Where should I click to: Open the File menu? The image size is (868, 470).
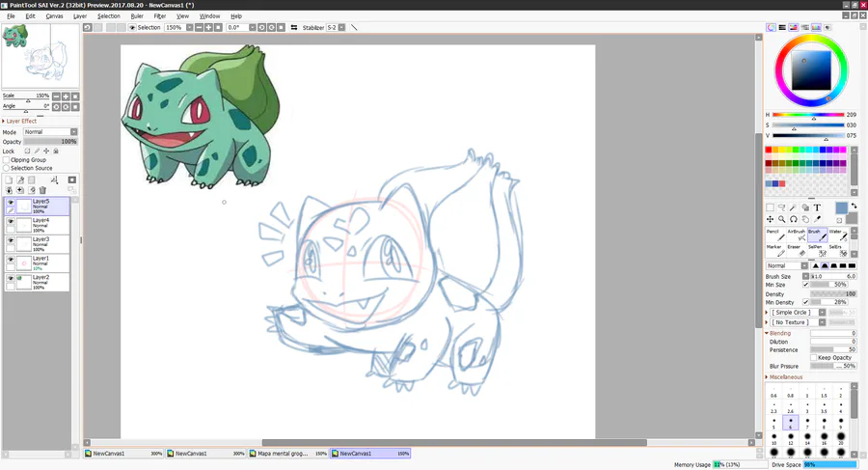(11, 16)
